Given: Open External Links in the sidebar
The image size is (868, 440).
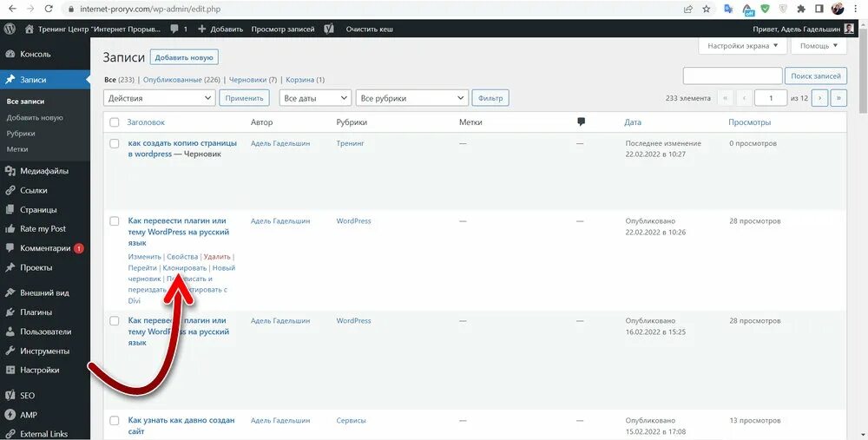Looking at the screenshot, I should (x=45, y=433).
